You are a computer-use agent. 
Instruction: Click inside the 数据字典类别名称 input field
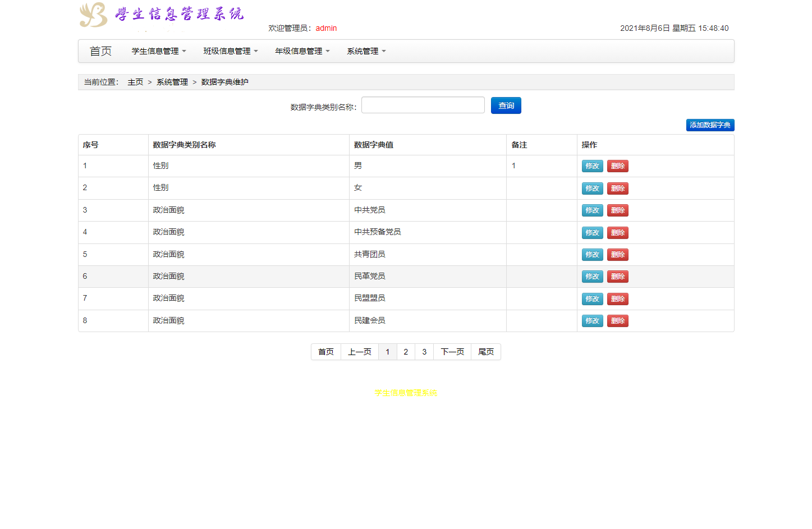(423, 105)
